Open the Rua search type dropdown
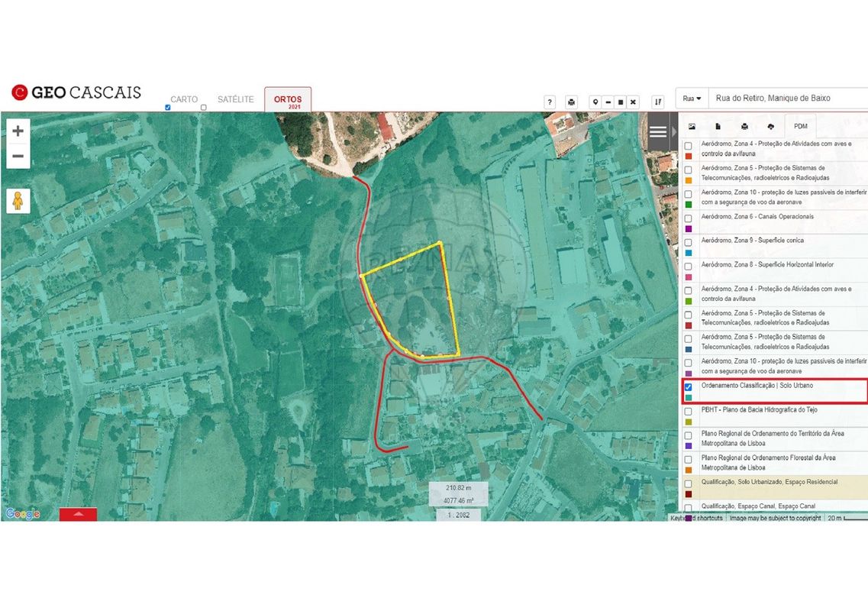The height and width of the screenshot is (611, 868). [x=692, y=99]
